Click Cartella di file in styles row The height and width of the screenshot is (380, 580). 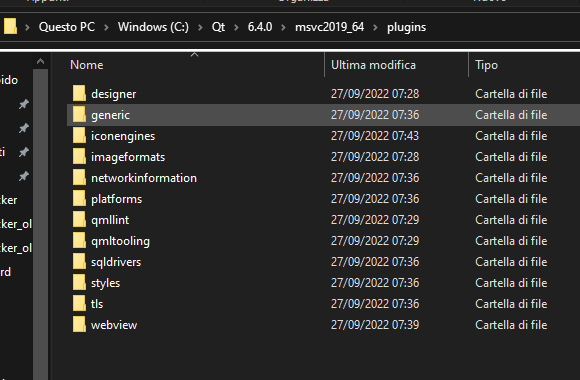tap(511, 283)
